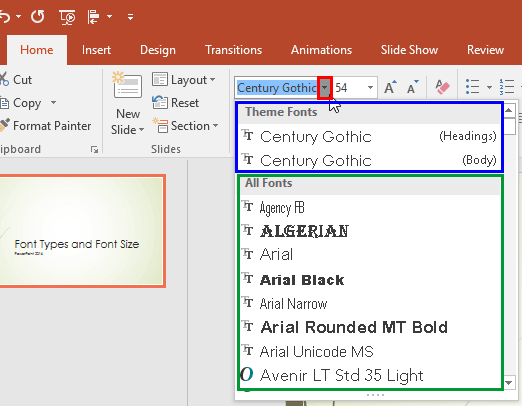The height and width of the screenshot is (406, 522).
Task: Click Decrease Font Size icon
Action: [x=413, y=87]
